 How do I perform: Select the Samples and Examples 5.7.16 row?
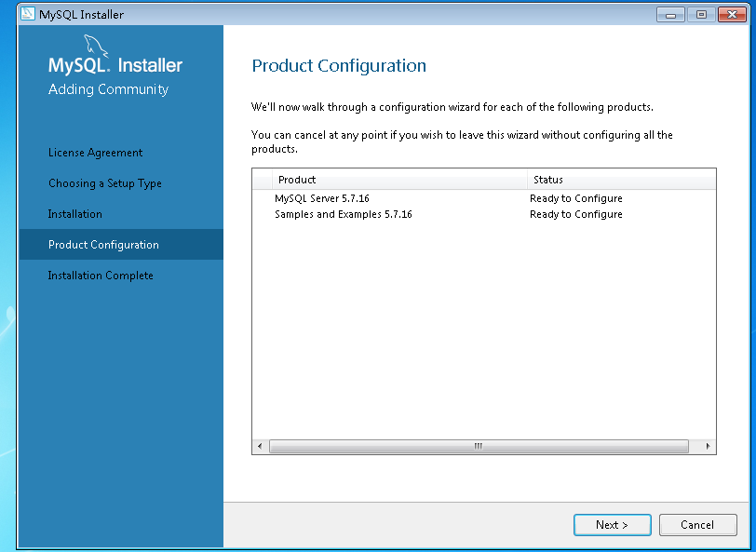[483, 214]
